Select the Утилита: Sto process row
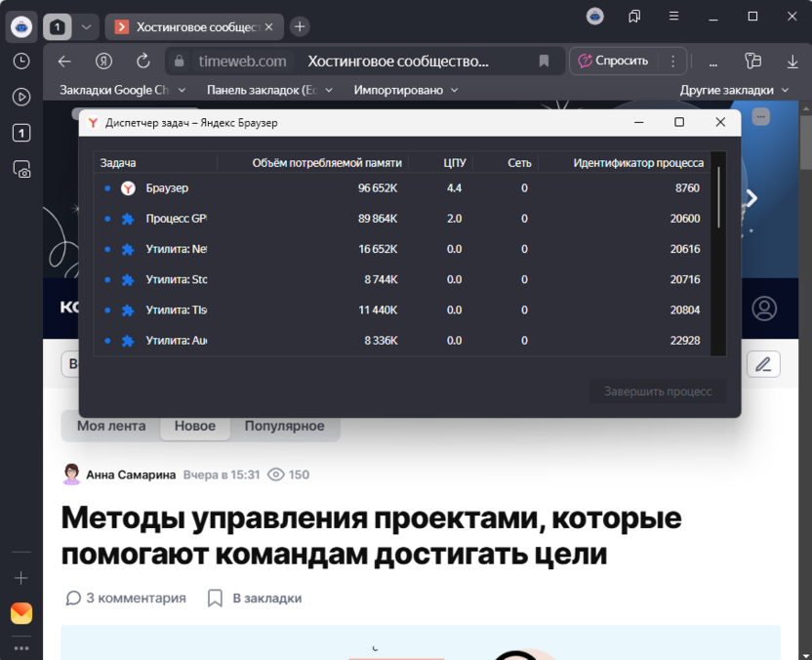 402,280
